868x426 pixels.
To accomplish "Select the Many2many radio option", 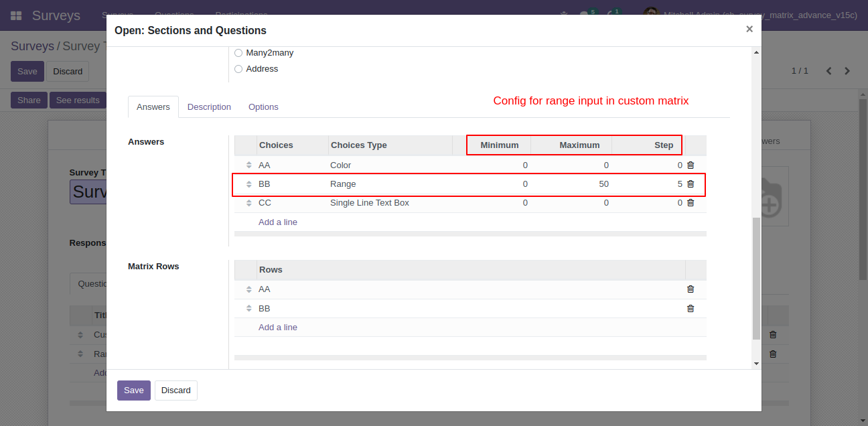I will 238,53.
